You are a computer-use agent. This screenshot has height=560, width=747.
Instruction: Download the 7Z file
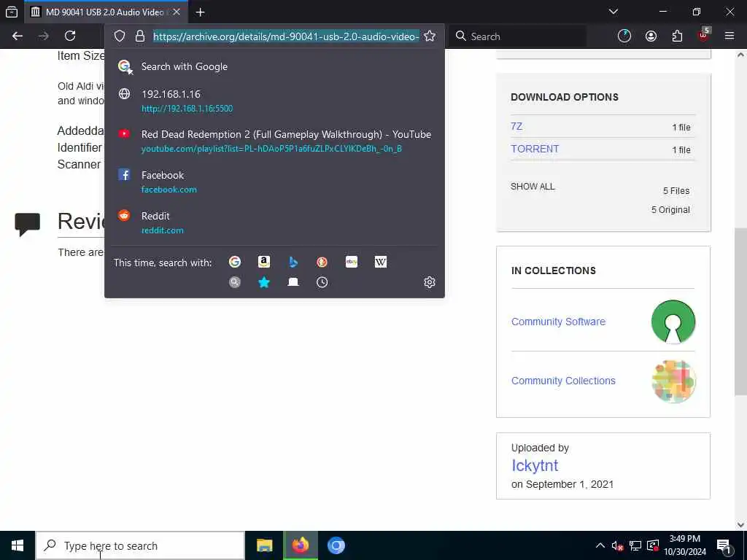click(x=516, y=126)
